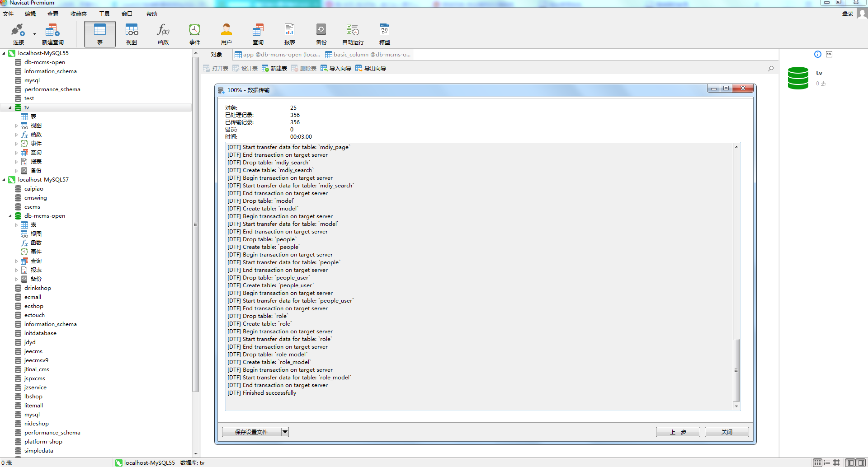
Task: Open the 收藏夹 menu
Action: 79,14
